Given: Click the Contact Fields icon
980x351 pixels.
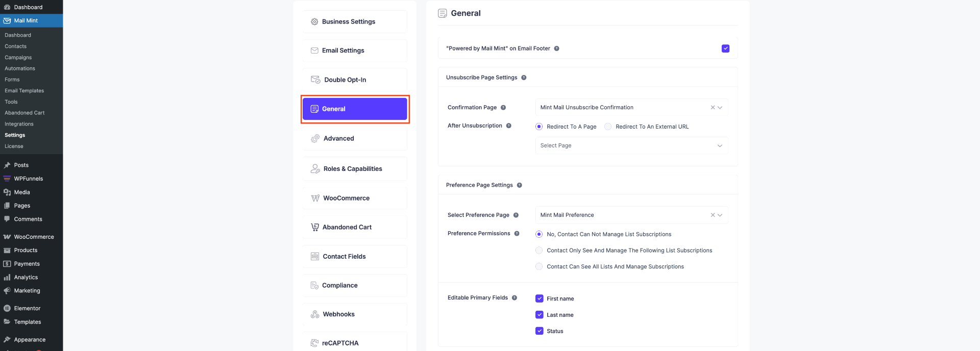Looking at the screenshot, I should pyautogui.click(x=315, y=257).
